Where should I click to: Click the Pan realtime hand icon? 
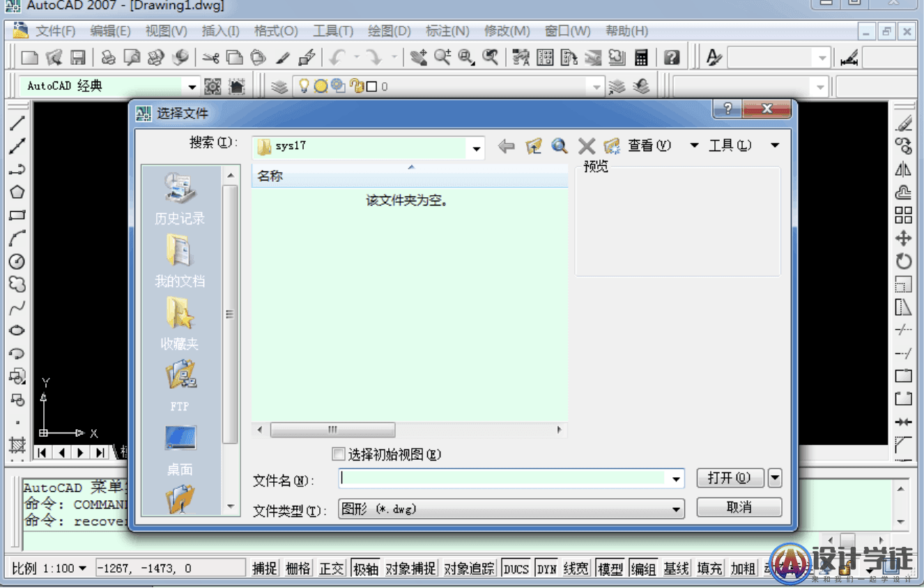click(418, 57)
